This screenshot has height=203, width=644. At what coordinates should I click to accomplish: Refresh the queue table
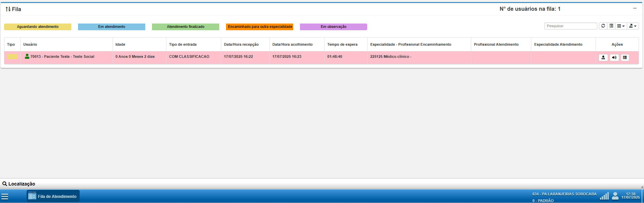point(603,26)
